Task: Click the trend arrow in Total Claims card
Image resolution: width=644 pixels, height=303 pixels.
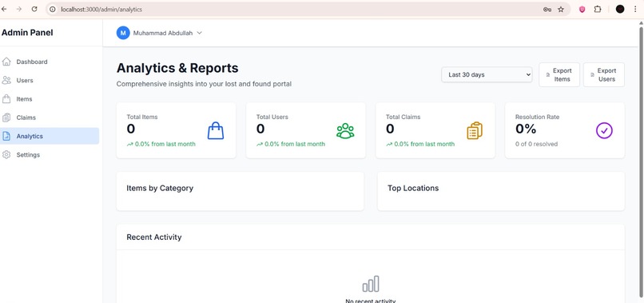Action: point(389,145)
